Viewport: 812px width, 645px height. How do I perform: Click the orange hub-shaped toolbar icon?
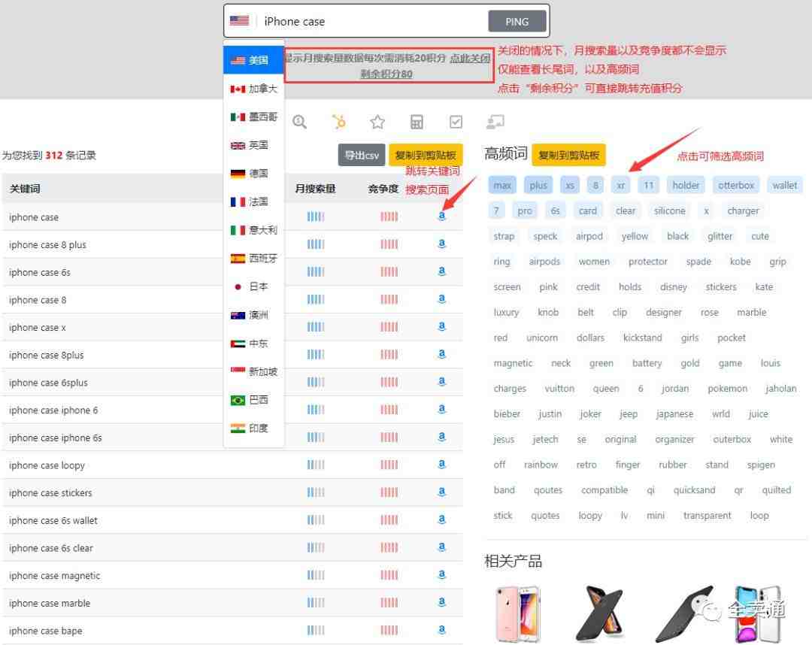coord(338,122)
